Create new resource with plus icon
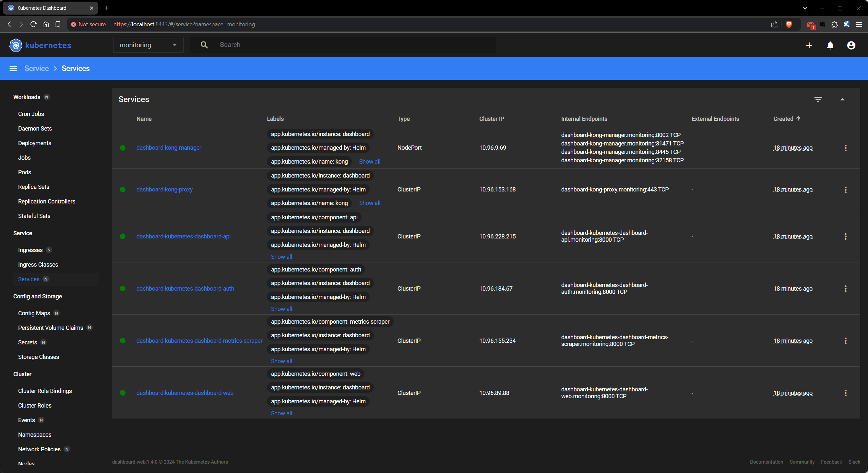868x473 pixels. 809,45
